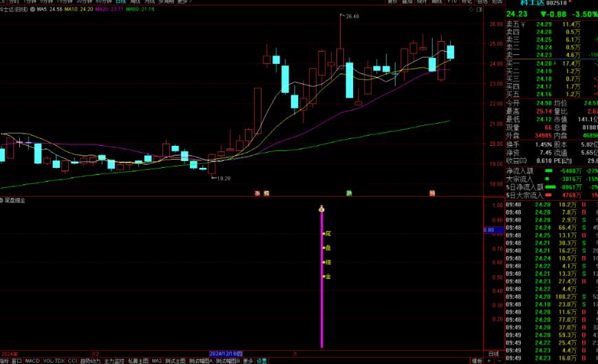Click the 最高 value 25.14
Screen dimensions: 598x364
(x=544, y=111)
